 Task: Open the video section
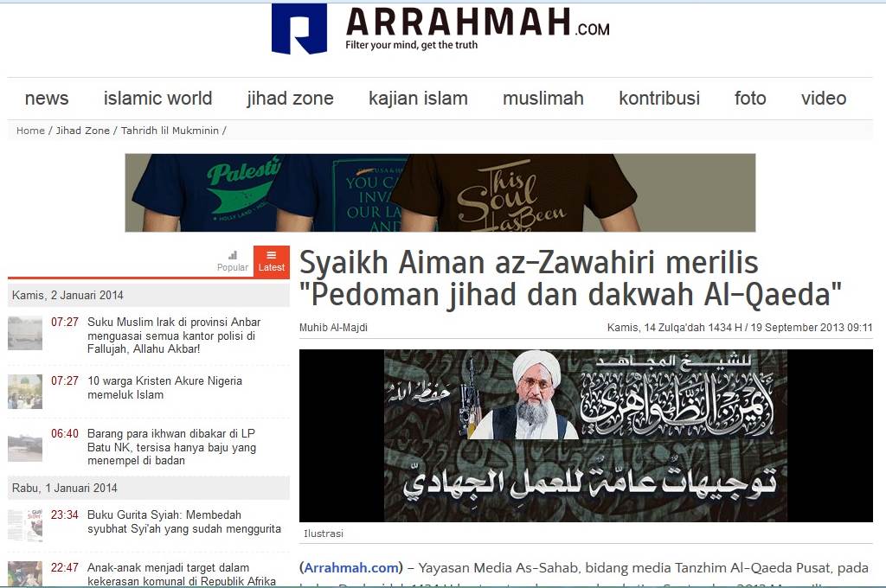pos(824,99)
